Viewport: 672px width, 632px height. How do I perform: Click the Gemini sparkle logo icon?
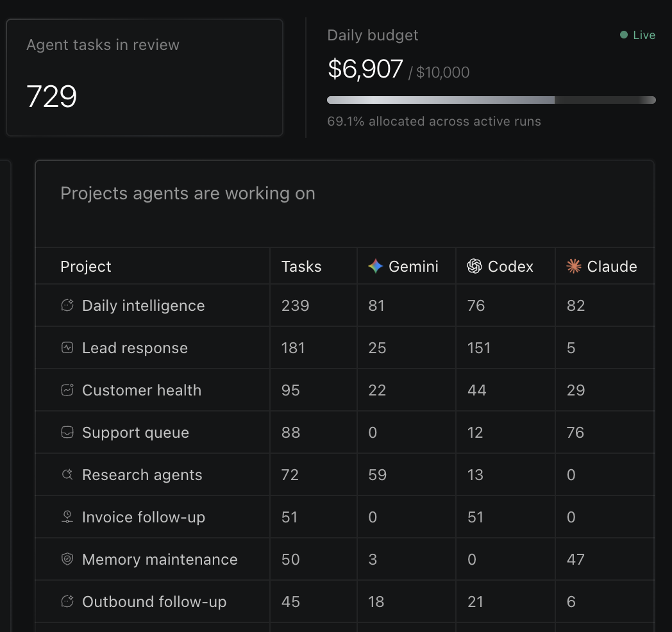pyautogui.click(x=375, y=266)
